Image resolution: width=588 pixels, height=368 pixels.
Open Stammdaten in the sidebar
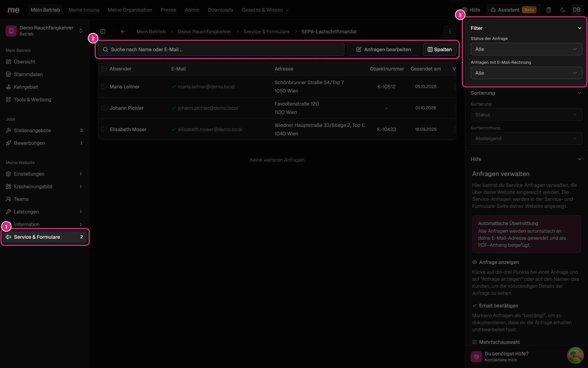pos(45,74)
